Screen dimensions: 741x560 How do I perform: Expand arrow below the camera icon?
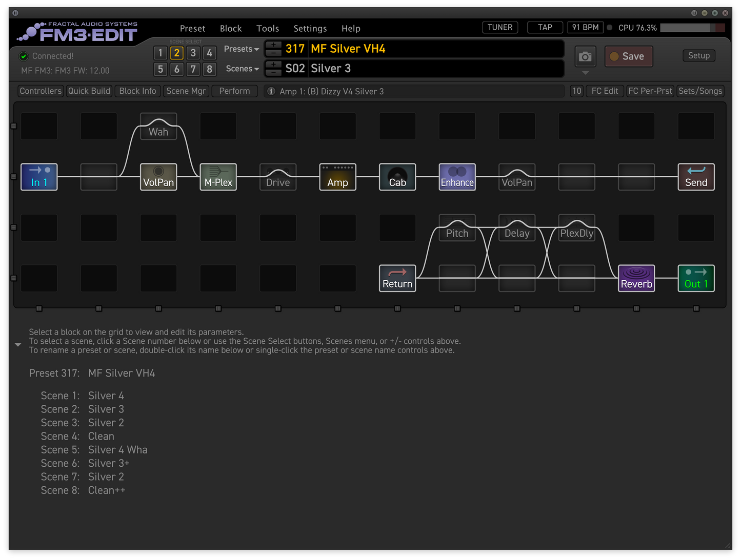point(585,73)
